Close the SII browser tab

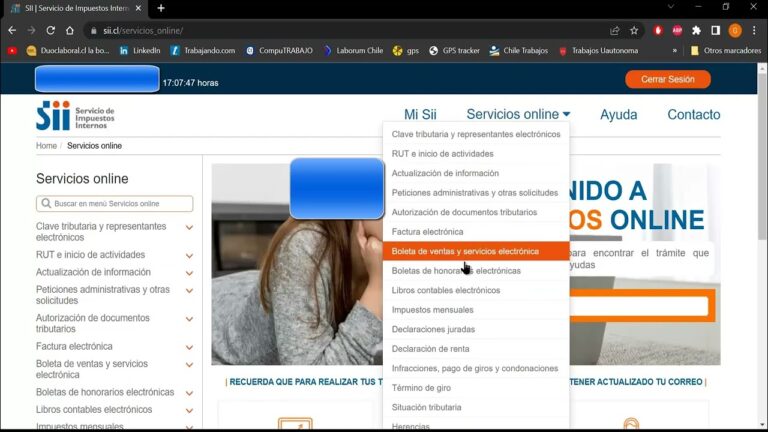click(138, 8)
